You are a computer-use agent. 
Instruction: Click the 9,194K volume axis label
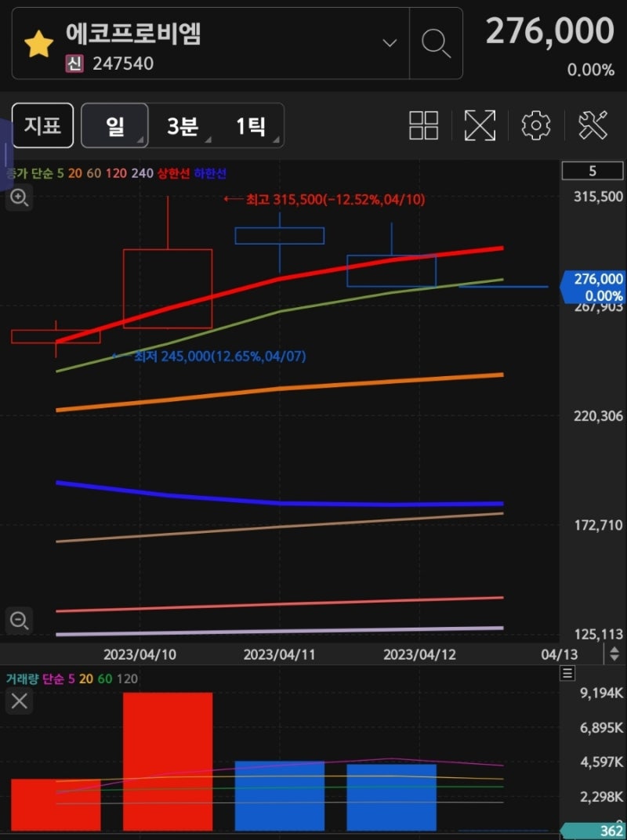pyautogui.click(x=603, y=693)
